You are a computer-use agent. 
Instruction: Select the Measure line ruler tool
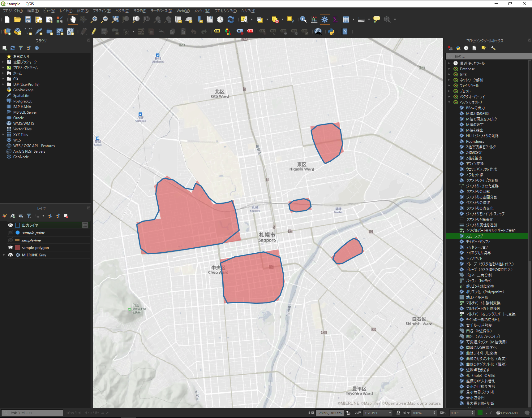[361, 20]
